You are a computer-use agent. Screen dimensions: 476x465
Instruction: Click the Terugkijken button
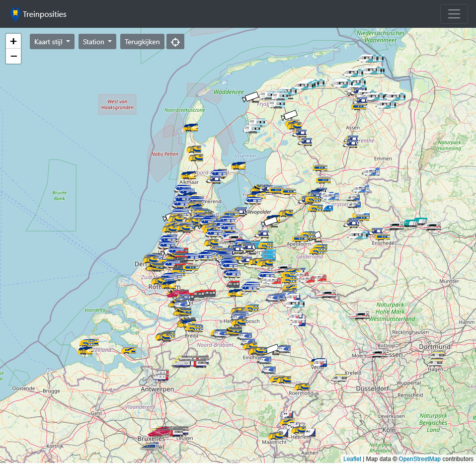(x=142, y=42)
